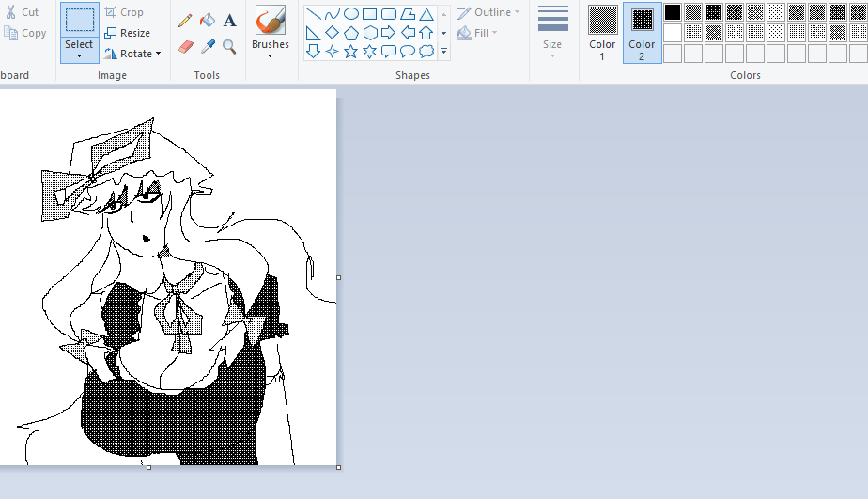The image size is (868, 499).
Task: Choose the Five-point star shape
Action: coord(351,52)
